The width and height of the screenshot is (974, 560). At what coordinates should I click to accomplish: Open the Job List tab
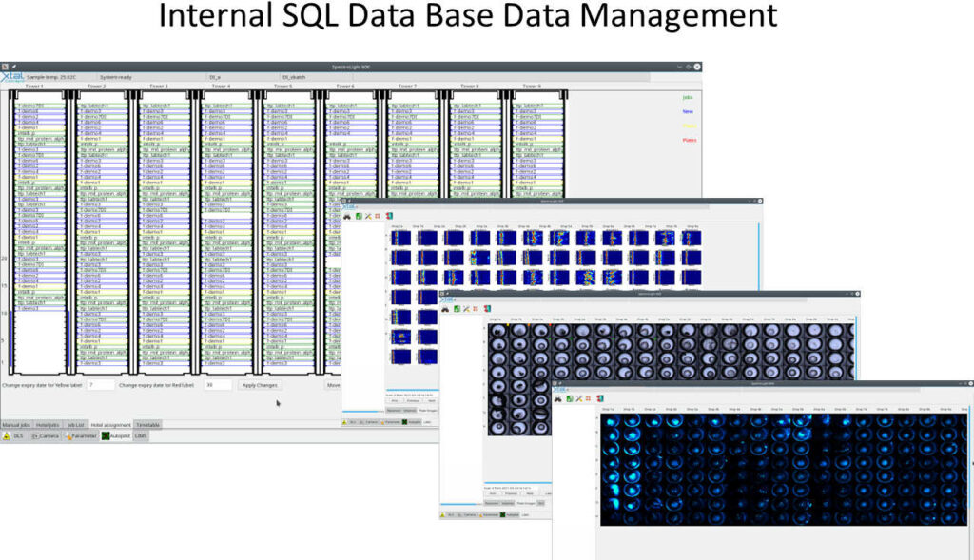pos(76,424)
